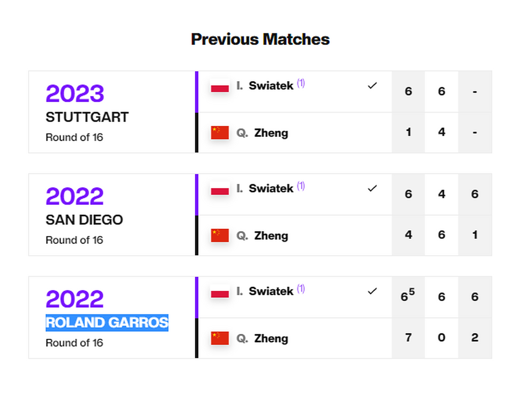Screen dimensions: 532x402
Task: Click winner checkmark in Roland Garros match
Action: (x=372, y=291)
